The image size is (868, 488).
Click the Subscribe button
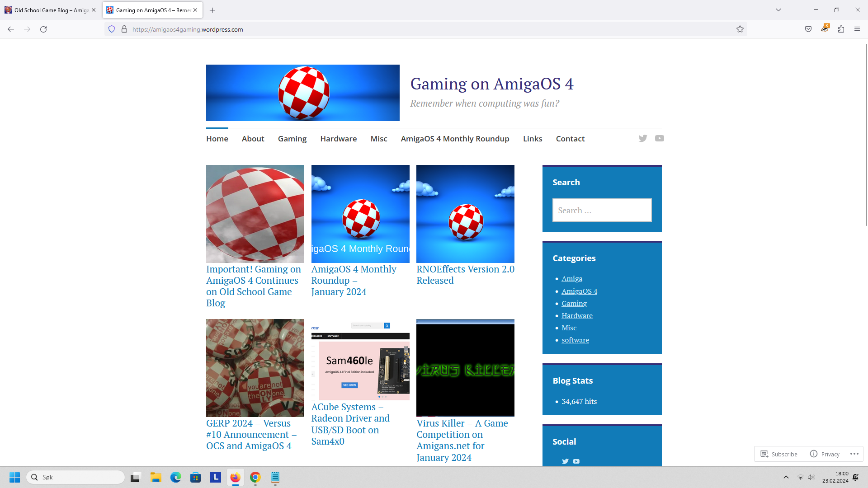tap(779, 454)
